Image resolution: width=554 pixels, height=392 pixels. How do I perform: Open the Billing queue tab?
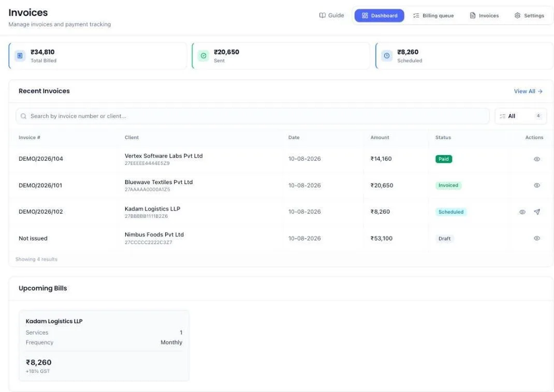click(x=433, y=16)
